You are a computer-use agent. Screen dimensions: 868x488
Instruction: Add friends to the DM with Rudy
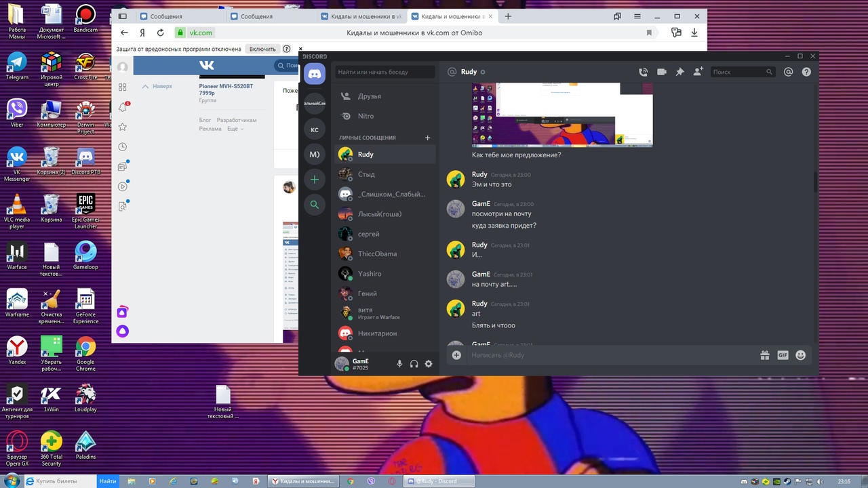tap(698, 72)
